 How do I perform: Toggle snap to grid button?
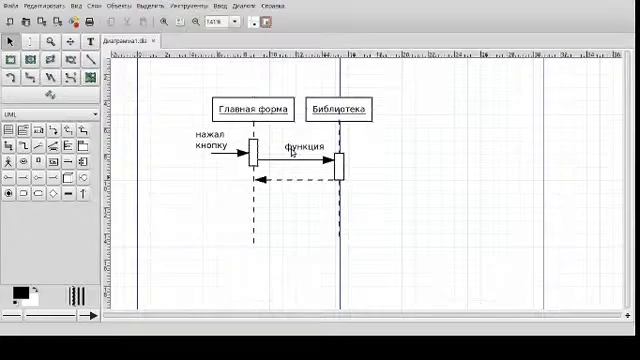point(253,22)
